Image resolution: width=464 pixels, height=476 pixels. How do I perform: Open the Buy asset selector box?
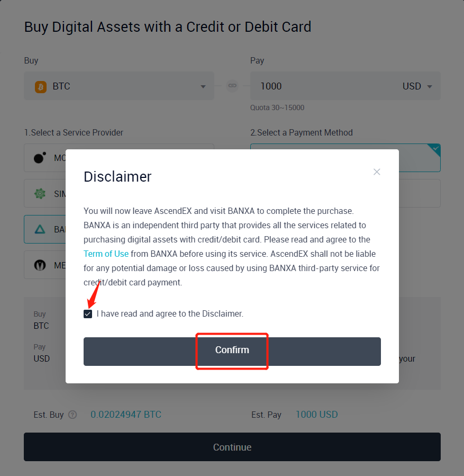point(119,86)
